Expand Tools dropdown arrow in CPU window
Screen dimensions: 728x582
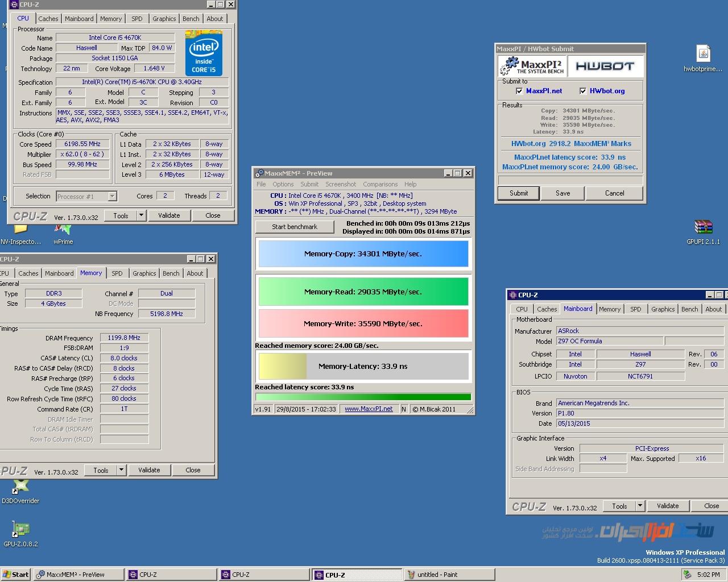pos(142,215)
